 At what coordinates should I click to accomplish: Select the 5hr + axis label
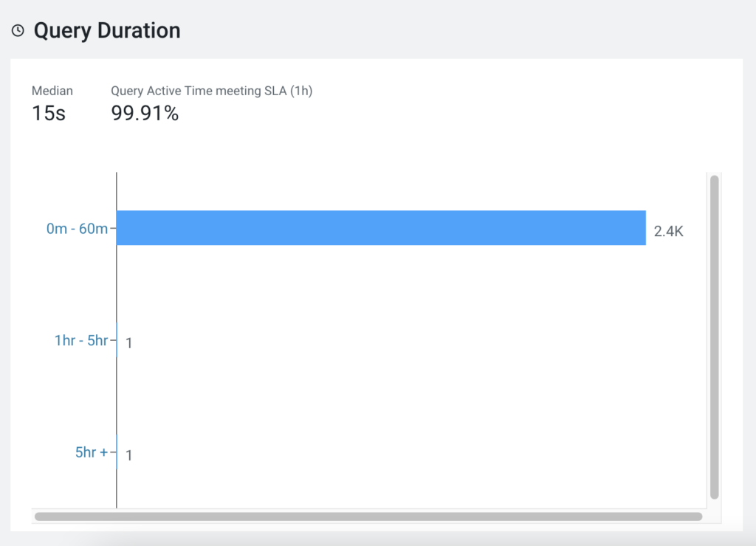pyautogui.click(x=92, y=452)
